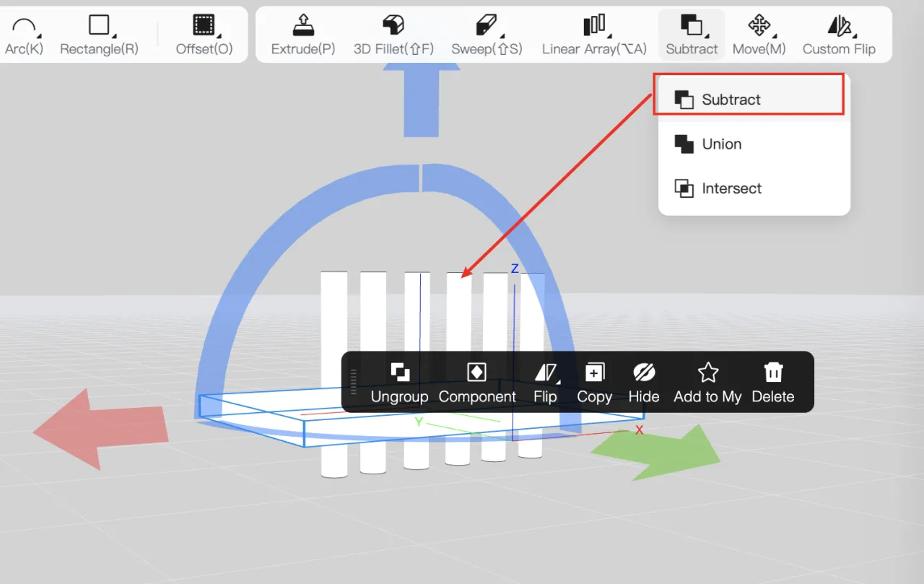
Task: Pick Intersect in the dropdown list
Action: pos(731,189)
